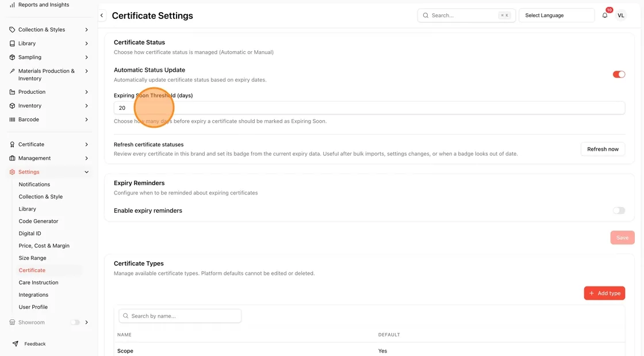Screen dimensions: 644x356
Task: Click the Add type button
Action: coord(604,293)
